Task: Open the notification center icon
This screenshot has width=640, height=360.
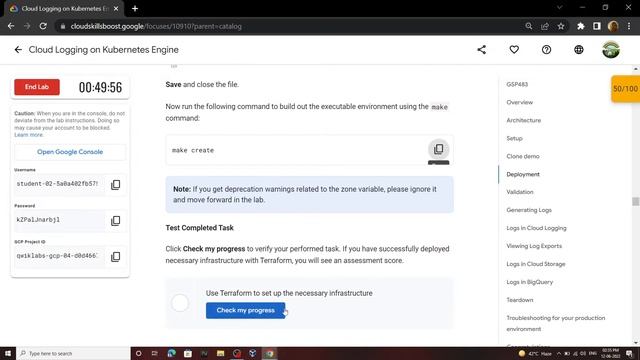Action: click(x=630, y=353)
